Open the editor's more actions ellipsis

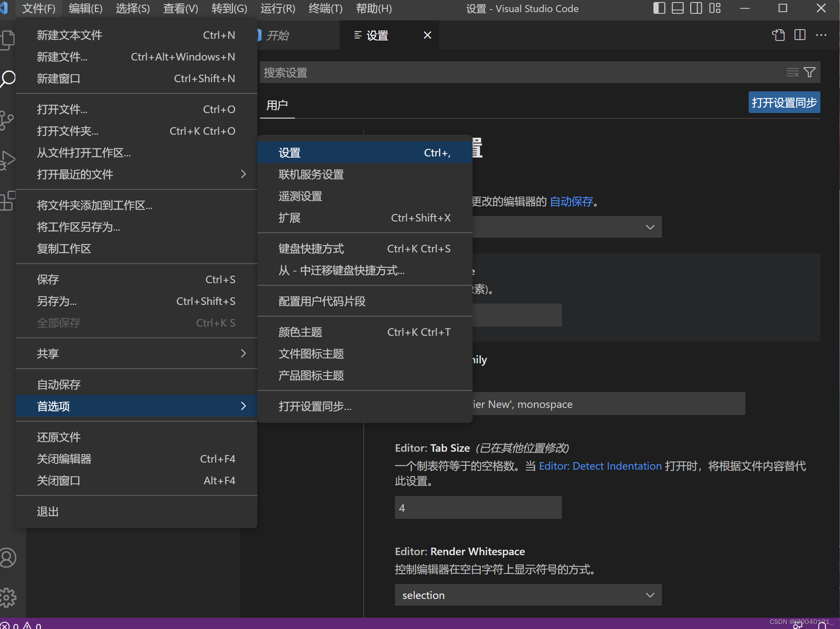click(x=821, y=35)
